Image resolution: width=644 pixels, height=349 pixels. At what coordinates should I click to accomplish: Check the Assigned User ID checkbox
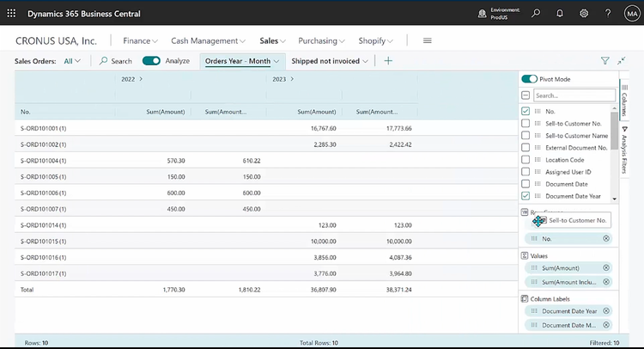click(526, 172)
